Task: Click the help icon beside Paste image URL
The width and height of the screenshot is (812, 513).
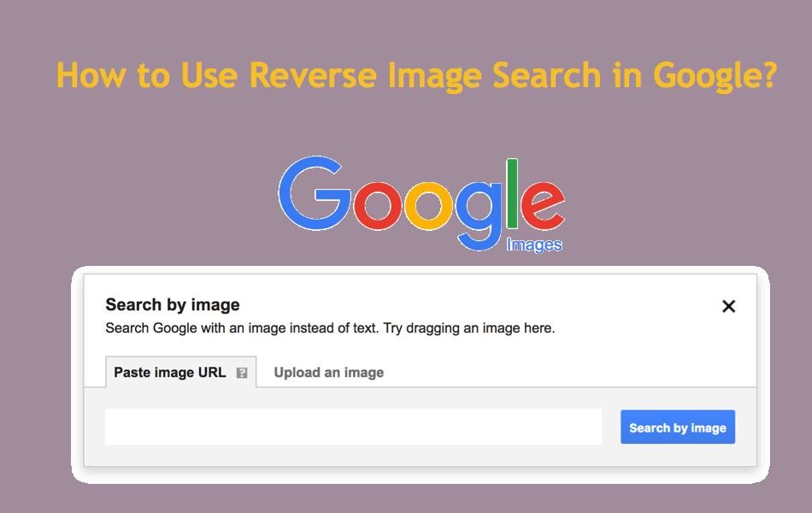Action: click(x=242, y=373)
